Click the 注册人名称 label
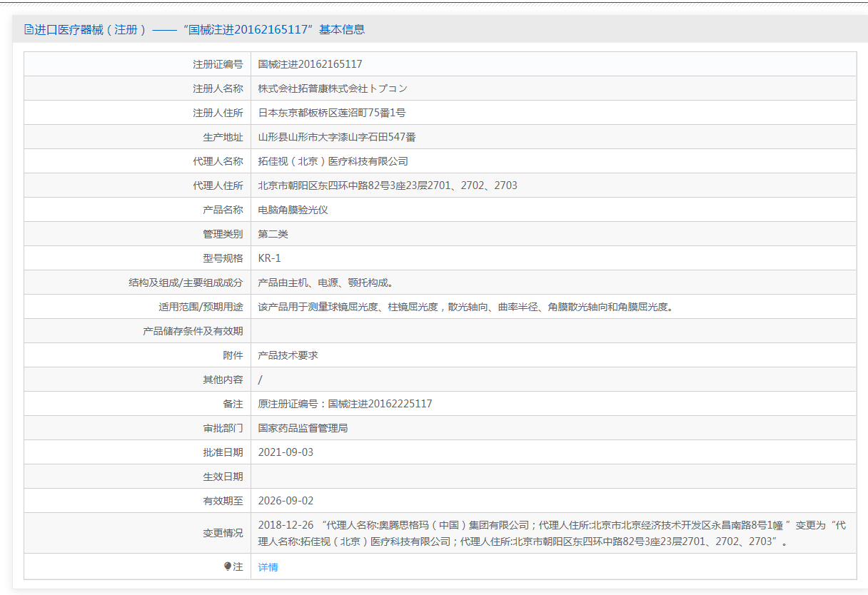The image size is (868, 595). tap(218, 88)
